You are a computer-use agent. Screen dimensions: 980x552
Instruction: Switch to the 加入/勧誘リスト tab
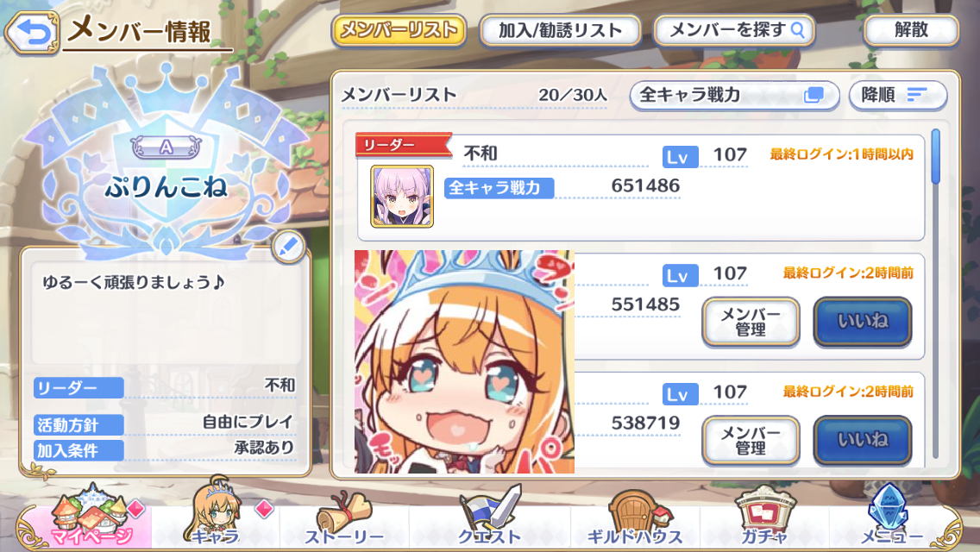(560, 31)
